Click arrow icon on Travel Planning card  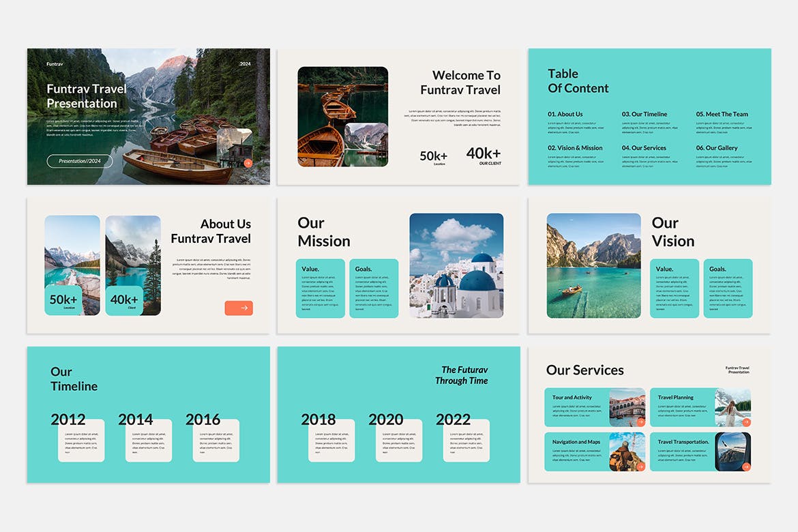(x=746, y=422)
